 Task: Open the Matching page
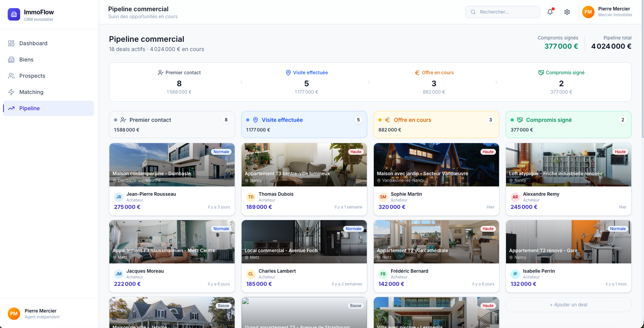31,92
